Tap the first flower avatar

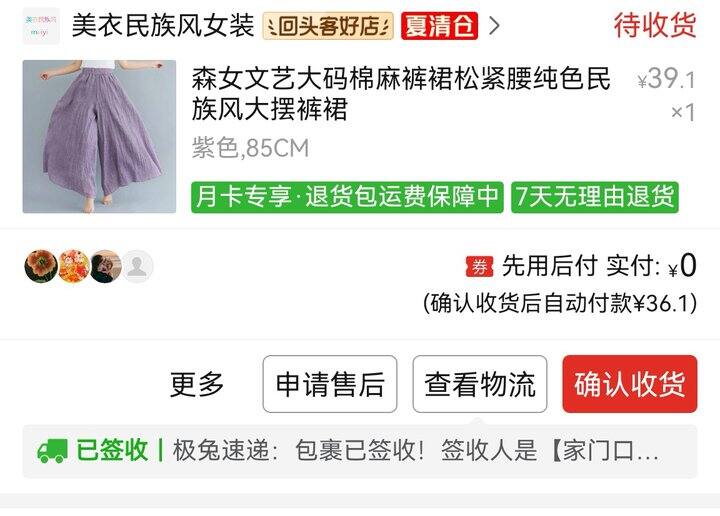[41, 266]
